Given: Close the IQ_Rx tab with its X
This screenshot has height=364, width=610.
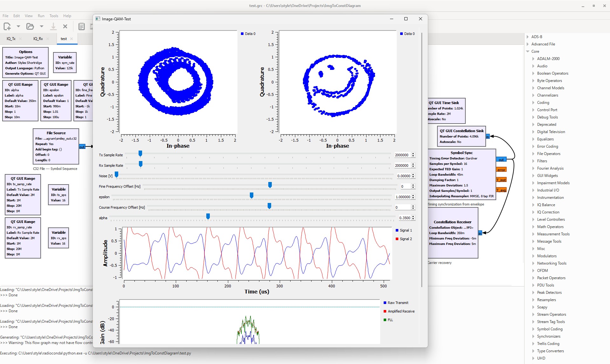Looking at the screenshot, I should click(48, 39).
